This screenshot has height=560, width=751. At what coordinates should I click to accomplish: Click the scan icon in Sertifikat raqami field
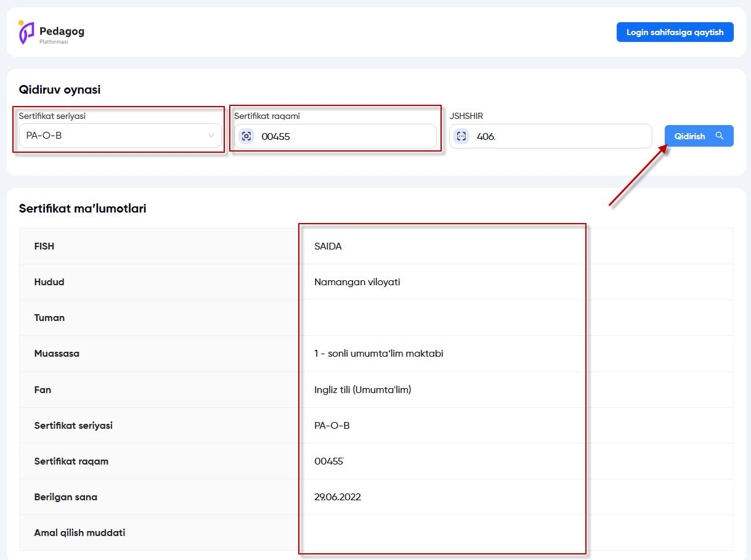[x=246, y=136]
